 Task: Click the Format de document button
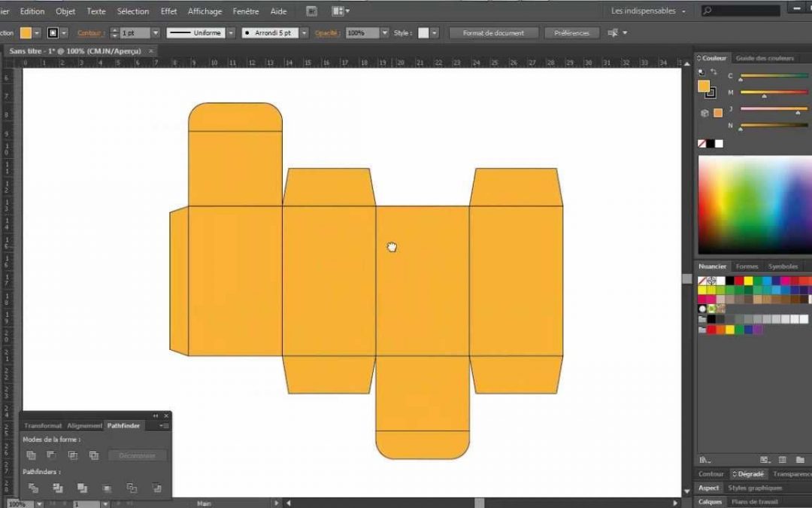494,33
